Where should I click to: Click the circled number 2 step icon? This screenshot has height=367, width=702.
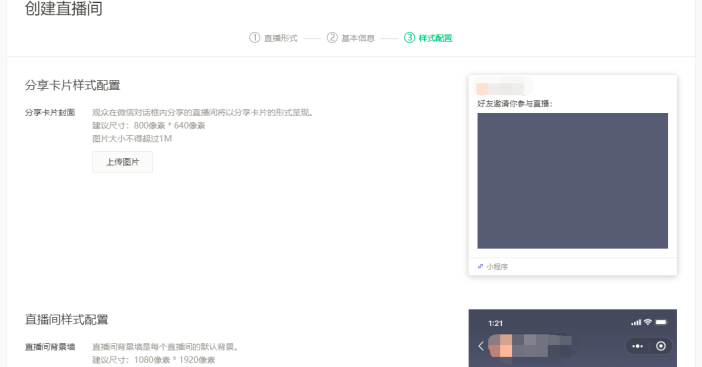[x=332, y=38]
